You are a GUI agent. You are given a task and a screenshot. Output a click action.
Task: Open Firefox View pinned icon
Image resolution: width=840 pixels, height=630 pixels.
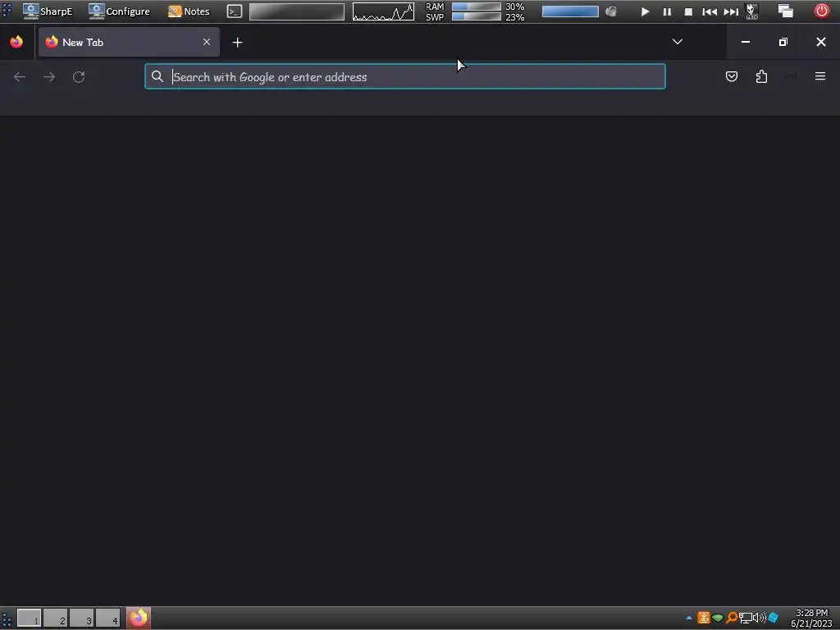16,42
